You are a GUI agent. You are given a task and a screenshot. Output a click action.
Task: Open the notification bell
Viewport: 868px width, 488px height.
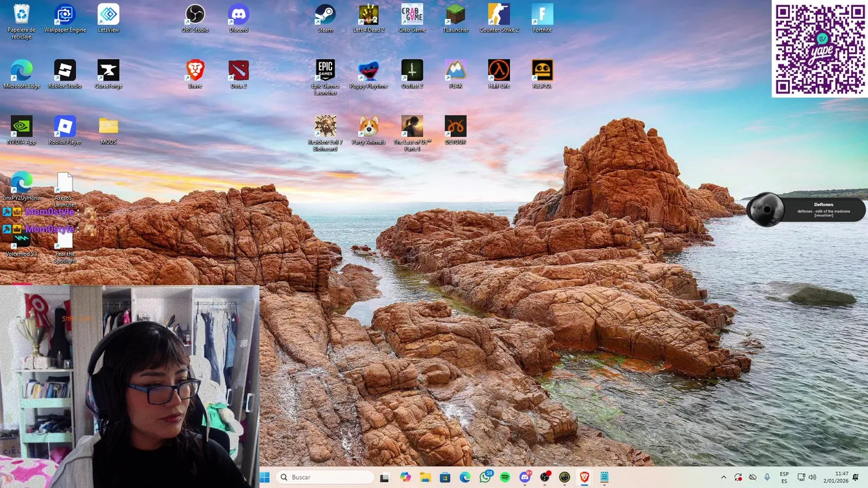(856, 477)
